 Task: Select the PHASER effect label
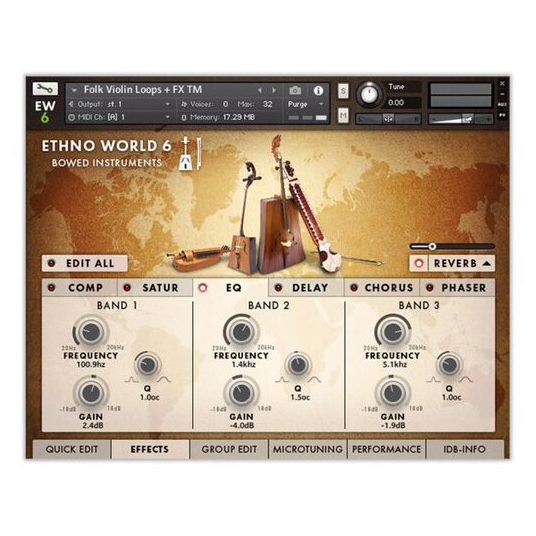pyautogui.click(x=464, y=288)
